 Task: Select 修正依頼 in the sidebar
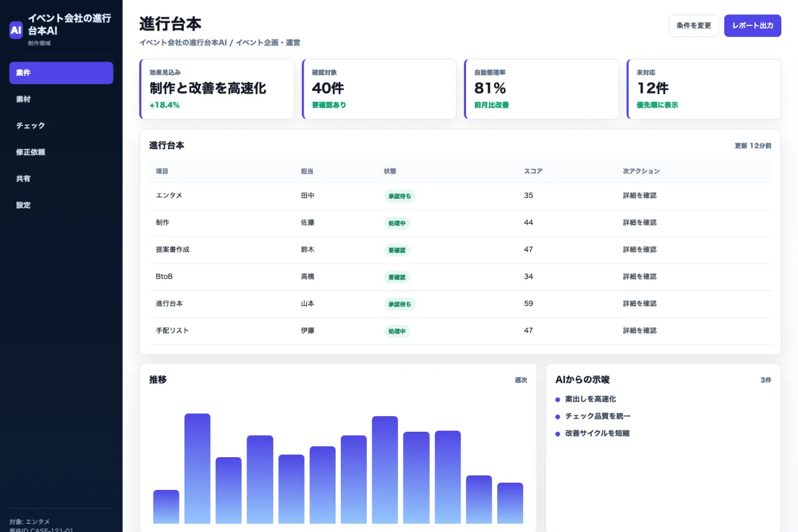61,152
